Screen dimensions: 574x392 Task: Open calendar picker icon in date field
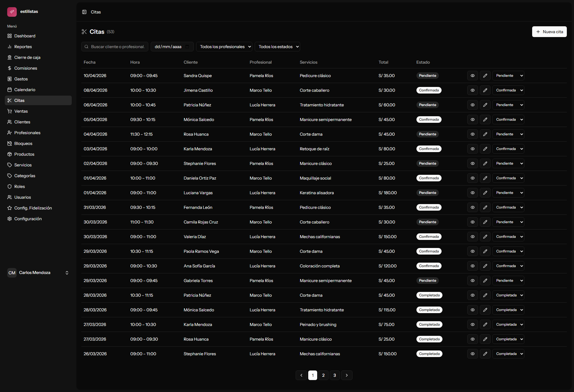pyautogui.click(x=187, y=47)
